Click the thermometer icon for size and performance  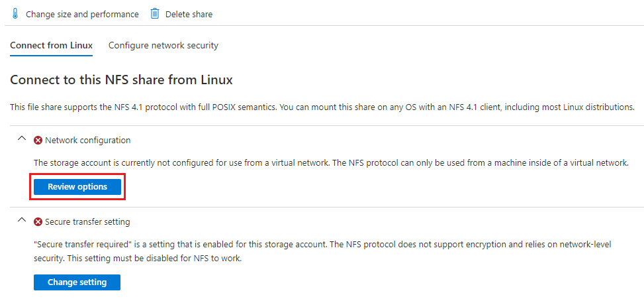15,14
